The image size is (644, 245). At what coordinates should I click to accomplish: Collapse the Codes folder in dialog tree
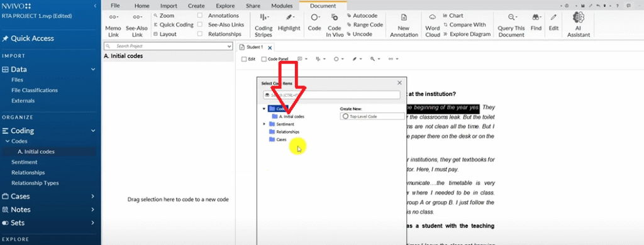coord(264,109)
